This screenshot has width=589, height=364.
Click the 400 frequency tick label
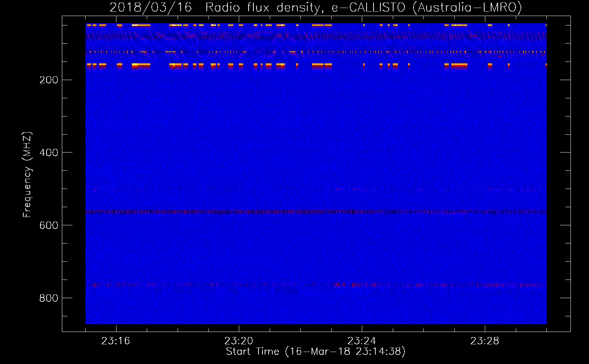click(x=49, y=153)
